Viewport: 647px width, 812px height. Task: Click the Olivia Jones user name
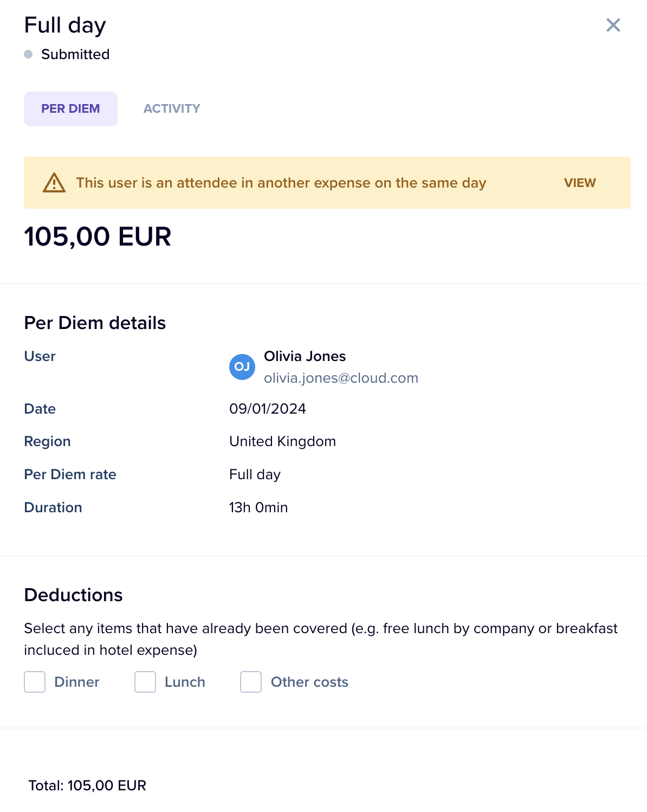point(305,356)
